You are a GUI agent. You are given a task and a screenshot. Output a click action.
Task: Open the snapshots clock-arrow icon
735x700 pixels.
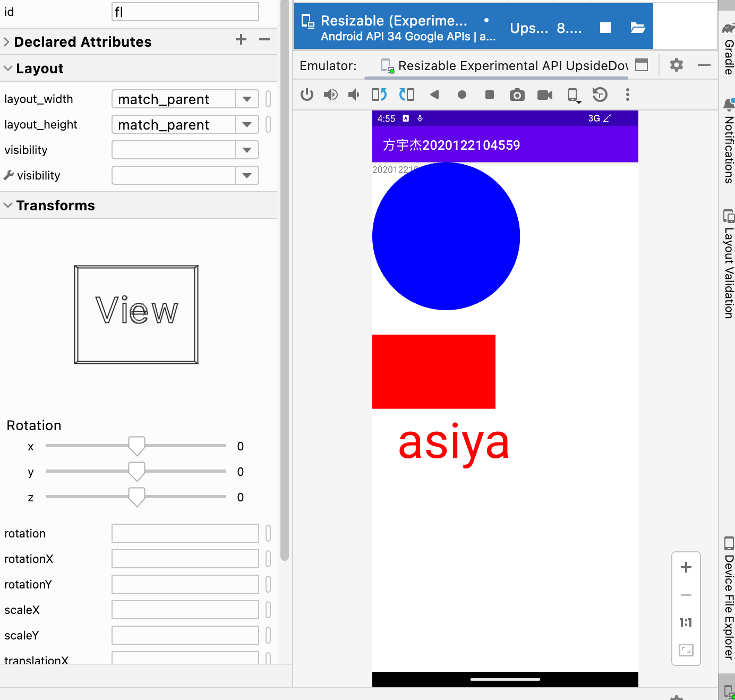coord(600,95)
